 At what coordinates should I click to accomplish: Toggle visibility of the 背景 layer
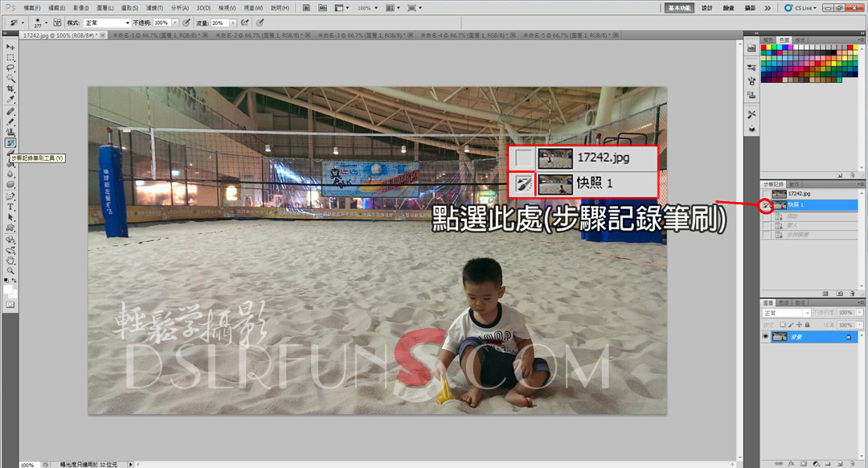click(766, 338)
